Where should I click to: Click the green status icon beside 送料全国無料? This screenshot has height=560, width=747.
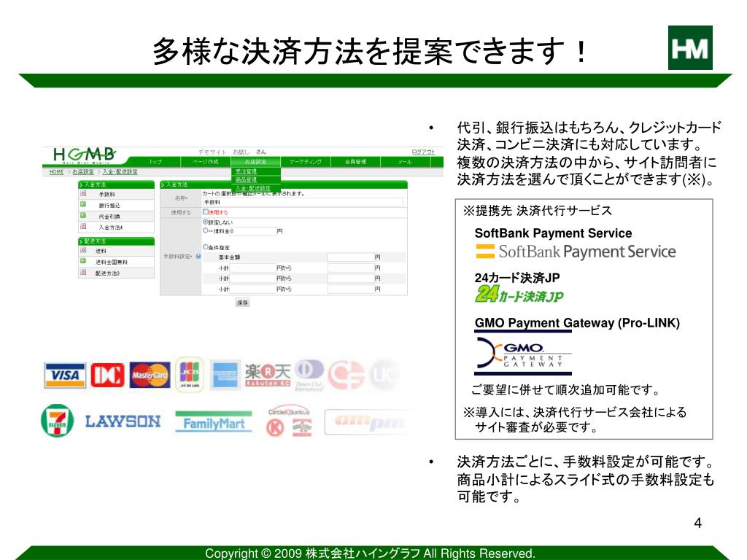pos(83,262)
